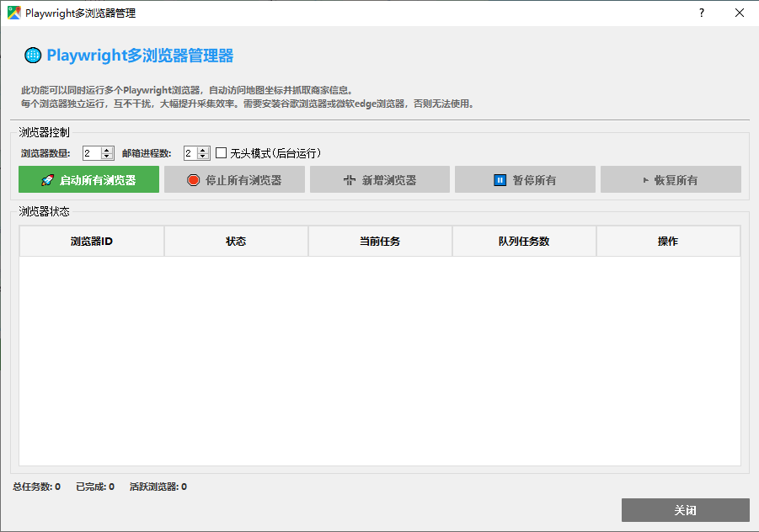Image resolution: width=759 pixels, height=532 pixels.
Task: Focus the 邮箱进程数 number field
Action: (190, 153)
